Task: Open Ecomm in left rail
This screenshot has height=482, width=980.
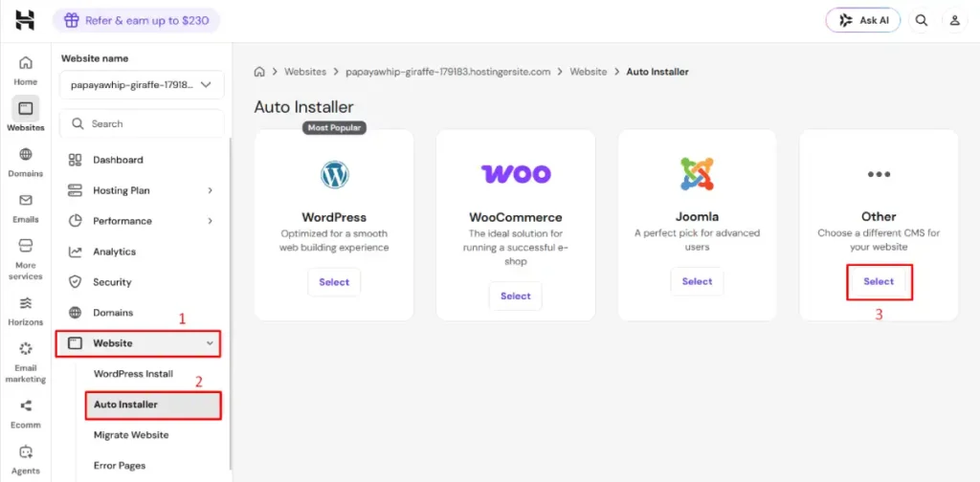Action: click(26, 413)
